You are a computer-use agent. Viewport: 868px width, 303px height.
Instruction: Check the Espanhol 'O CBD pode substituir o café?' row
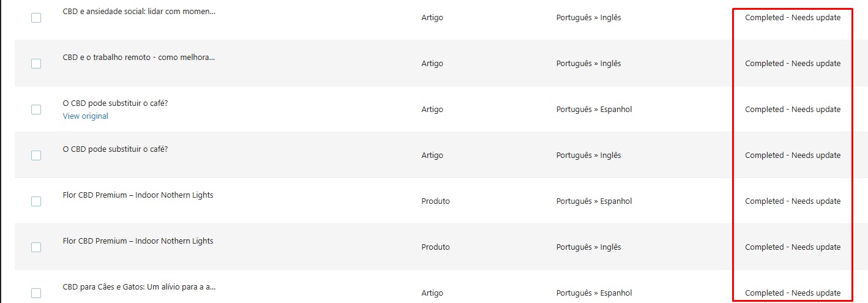click(x=36, y=110)
